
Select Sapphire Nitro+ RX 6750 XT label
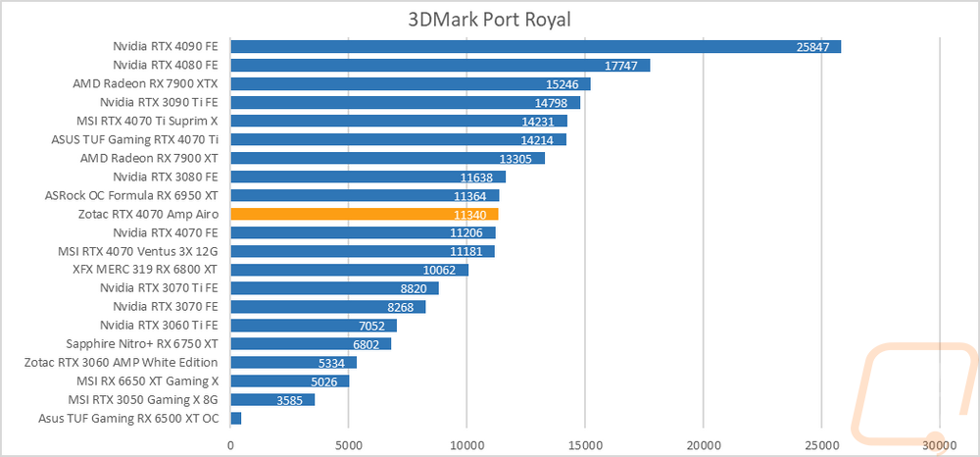[x=142, y=344]
